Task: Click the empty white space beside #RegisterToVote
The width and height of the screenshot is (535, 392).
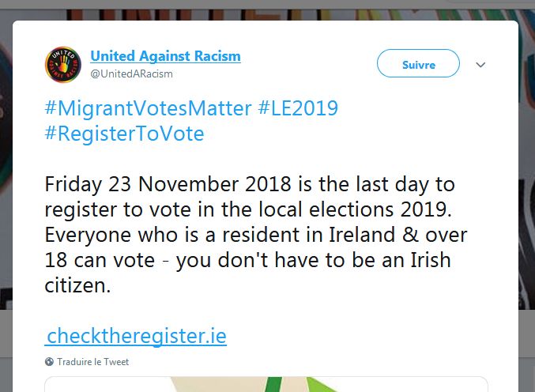Action: click(x=341, y=134)
